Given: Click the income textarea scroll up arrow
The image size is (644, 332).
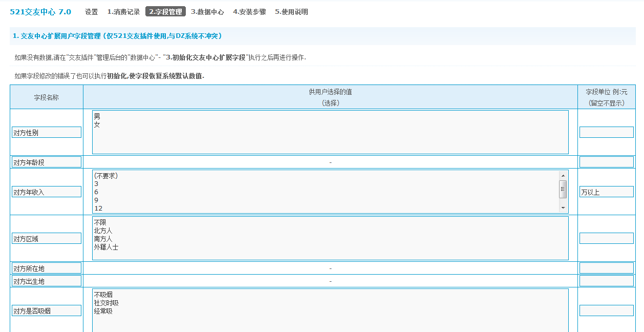Looking at the screenshot, I should point(563,175).
